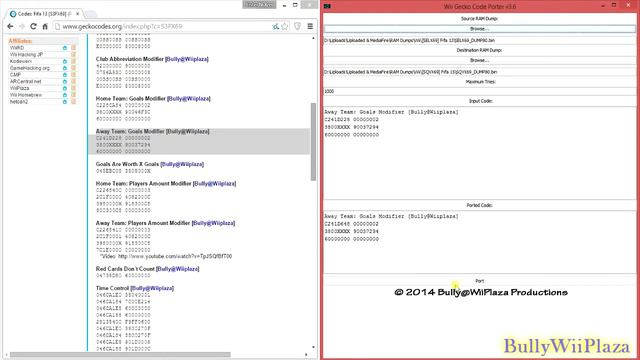Click the shield extension icon
This screenshot has height=360, width=640.
298,27
